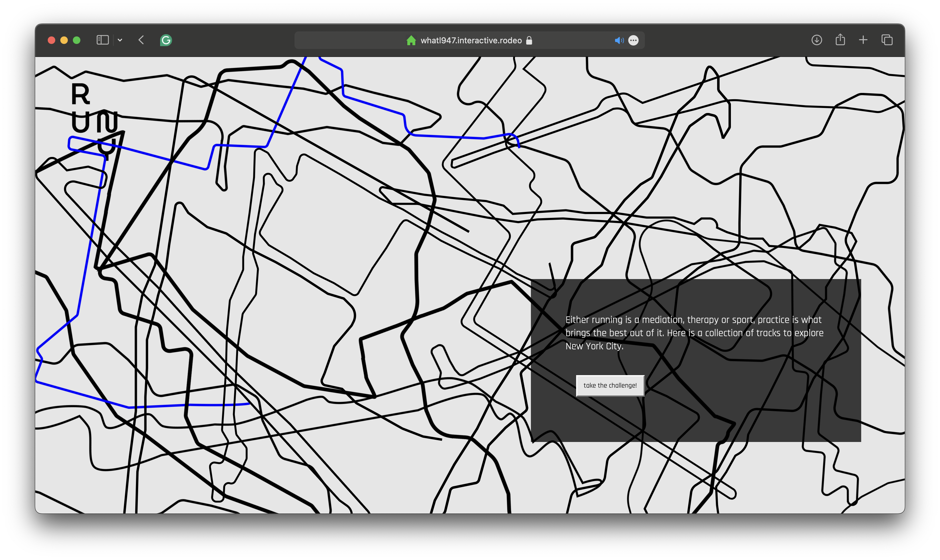The image size is (940, 560).
Task: Click the green home icon in address bar
Action: tap(411, 40)
